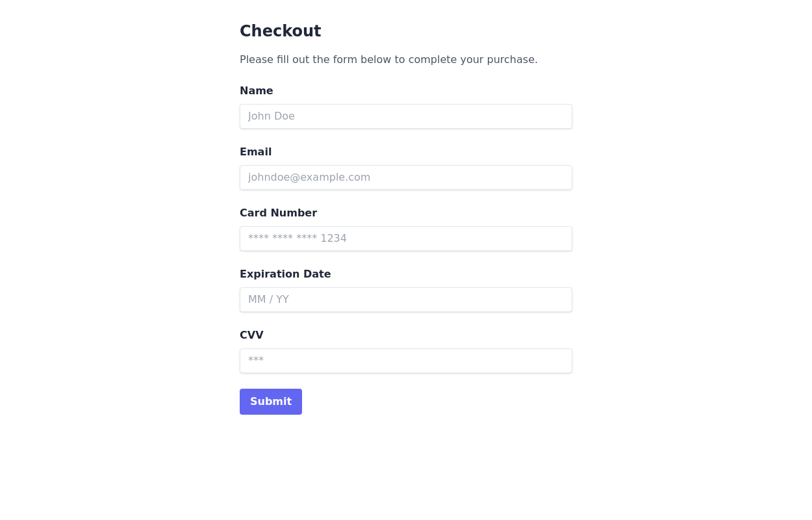
Task: Click the word "purchase" in the instructions
Action: [x=511, y=60]
